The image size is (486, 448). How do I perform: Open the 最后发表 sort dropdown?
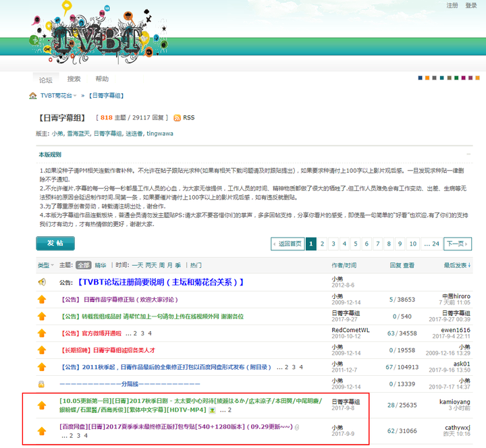coord(459,265)
